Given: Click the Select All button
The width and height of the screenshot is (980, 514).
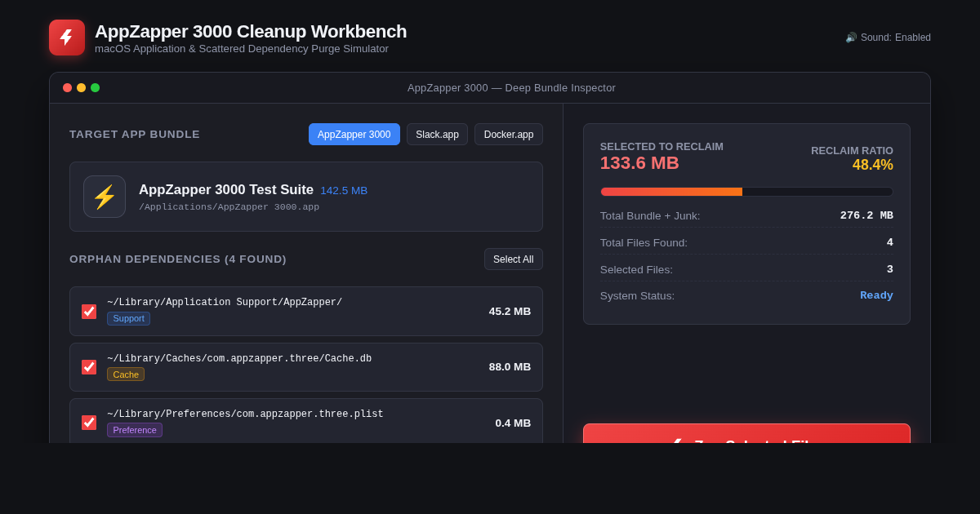Looking at the screenshot, I should pos(514,259).
